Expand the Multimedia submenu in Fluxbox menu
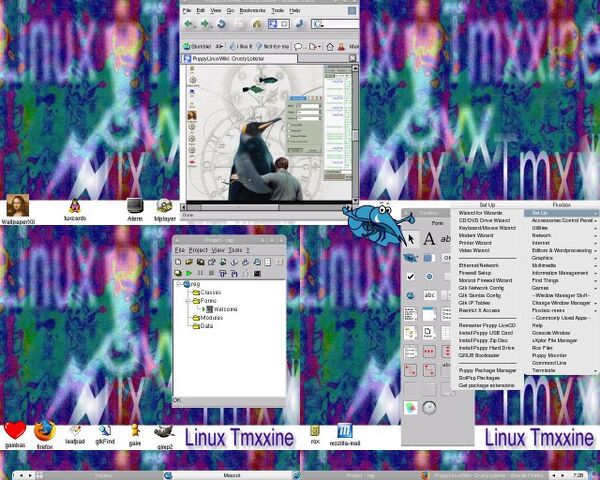This screenshot has width=600, height=480. pyautogui.click(x=562, y=265)
